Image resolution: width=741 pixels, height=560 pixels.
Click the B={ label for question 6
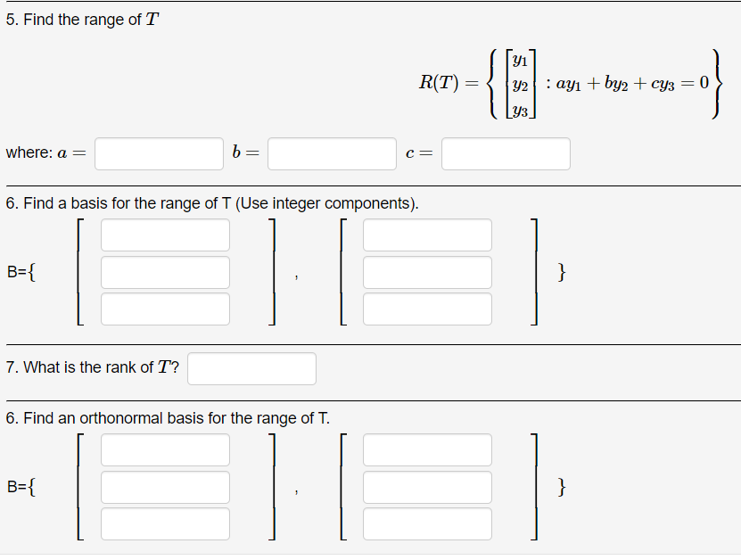[21, 272]
